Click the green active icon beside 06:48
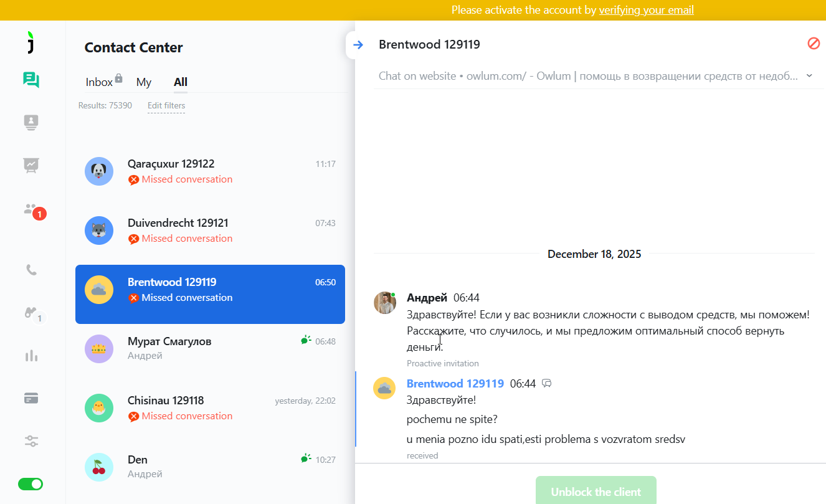826x504 pixels. coord(305,340)
